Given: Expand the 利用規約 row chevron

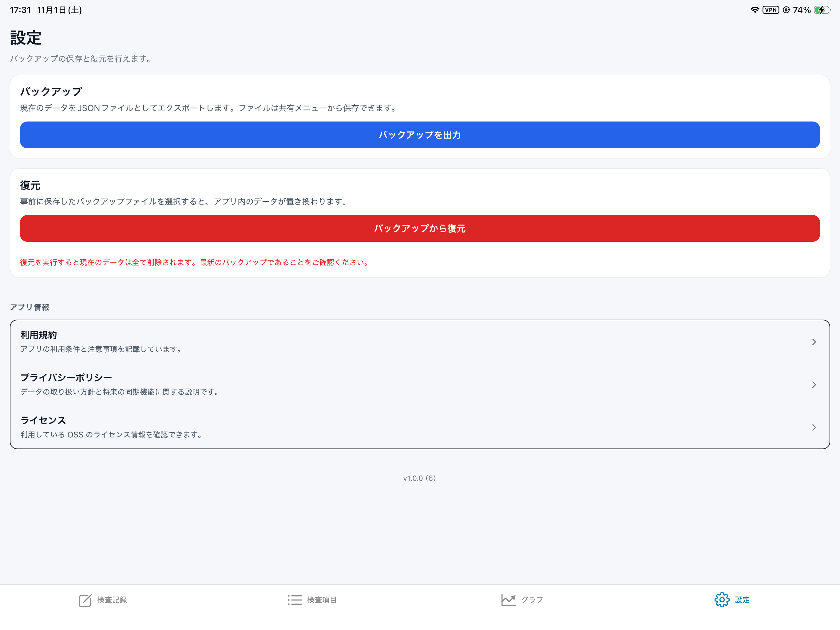Looking at the screenshot, I should (814, 342).
